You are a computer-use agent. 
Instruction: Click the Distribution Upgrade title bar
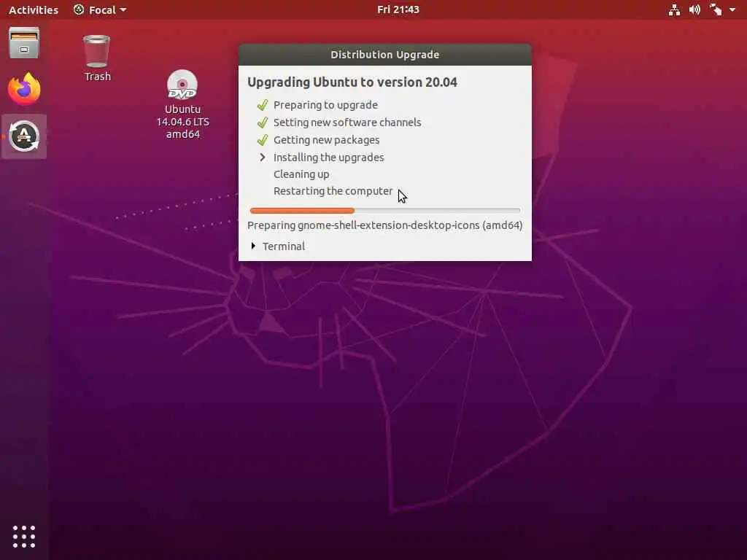click(385, 55)
